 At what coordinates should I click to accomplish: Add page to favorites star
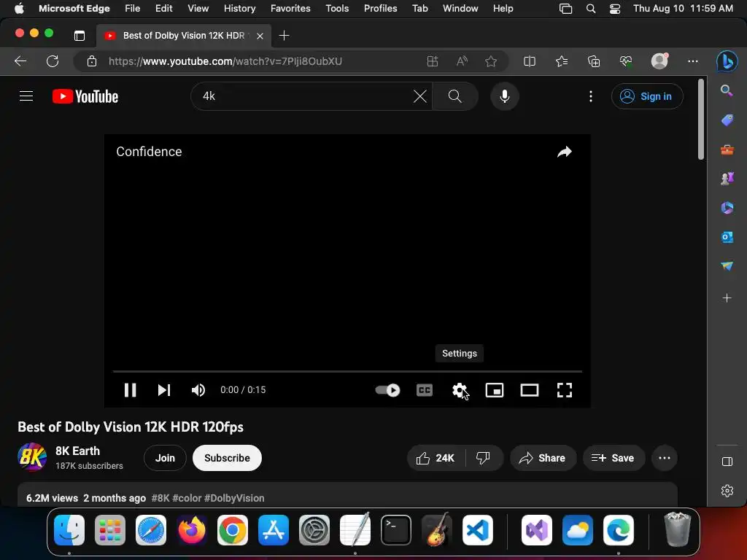point(491,61)
